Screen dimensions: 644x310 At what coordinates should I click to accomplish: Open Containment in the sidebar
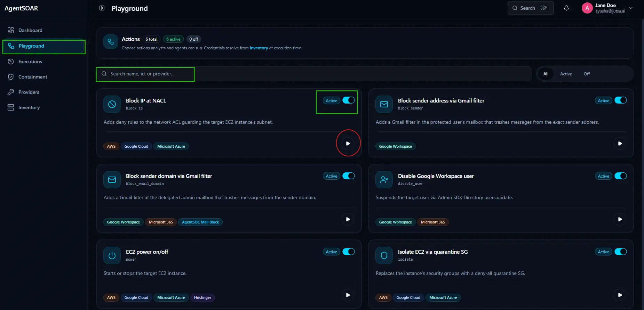click(x=44, y=77)
